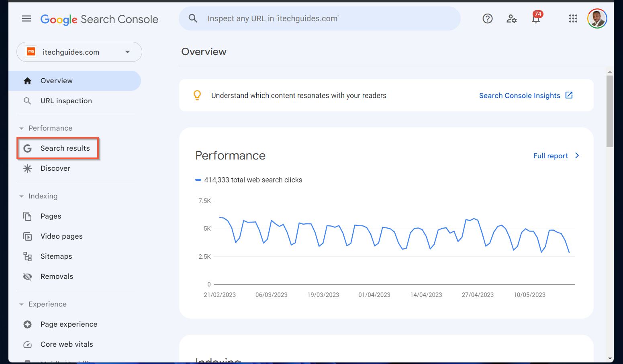Click the Sitemaps tree icon

[27, 256]
